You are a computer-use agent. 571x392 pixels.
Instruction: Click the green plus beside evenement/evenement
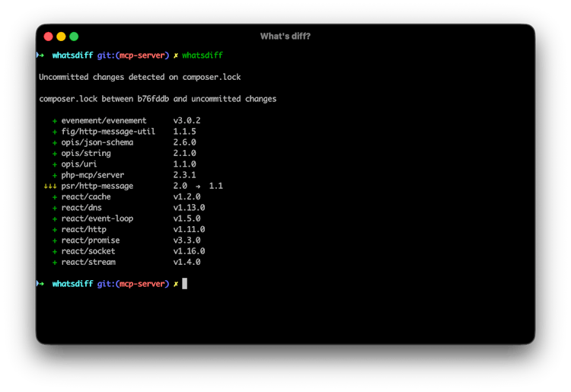point(55,120)
